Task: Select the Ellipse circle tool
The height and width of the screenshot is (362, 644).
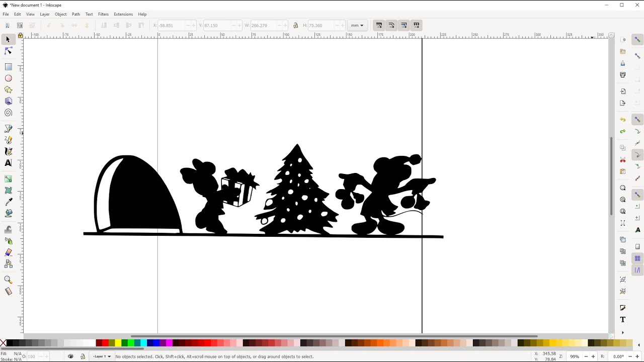Action: click(8, 78)
